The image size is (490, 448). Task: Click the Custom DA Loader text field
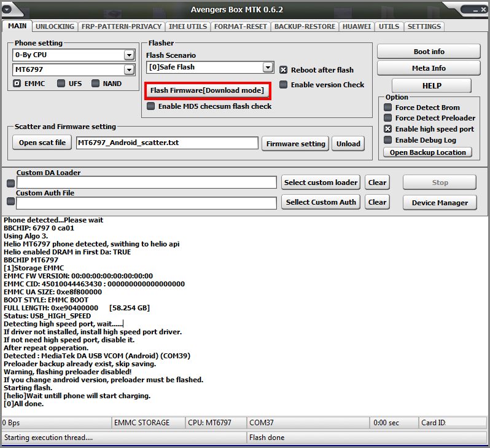[147, 183]
